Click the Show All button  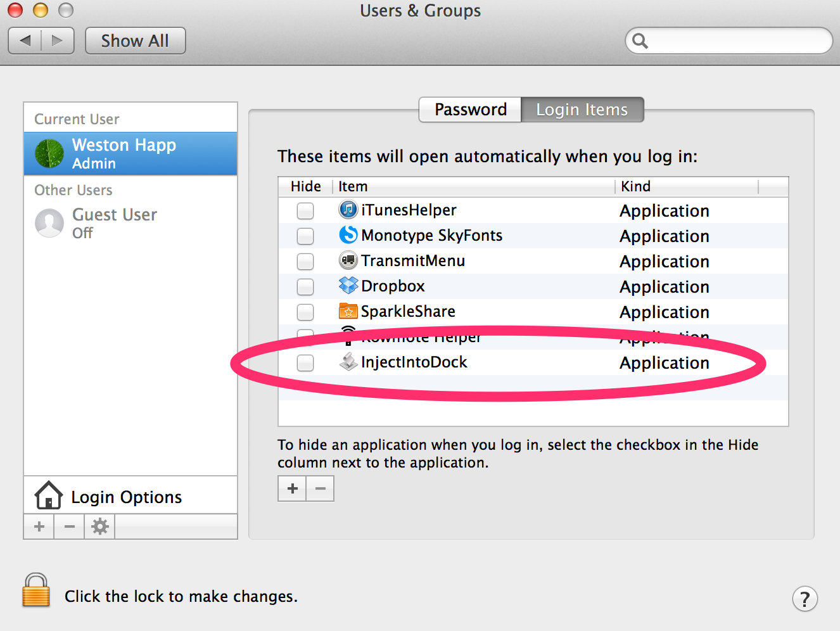click(135, 41)
